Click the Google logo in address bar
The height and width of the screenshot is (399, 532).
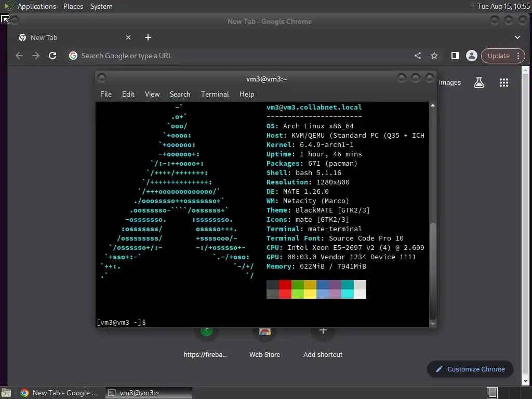pos(73,56)
